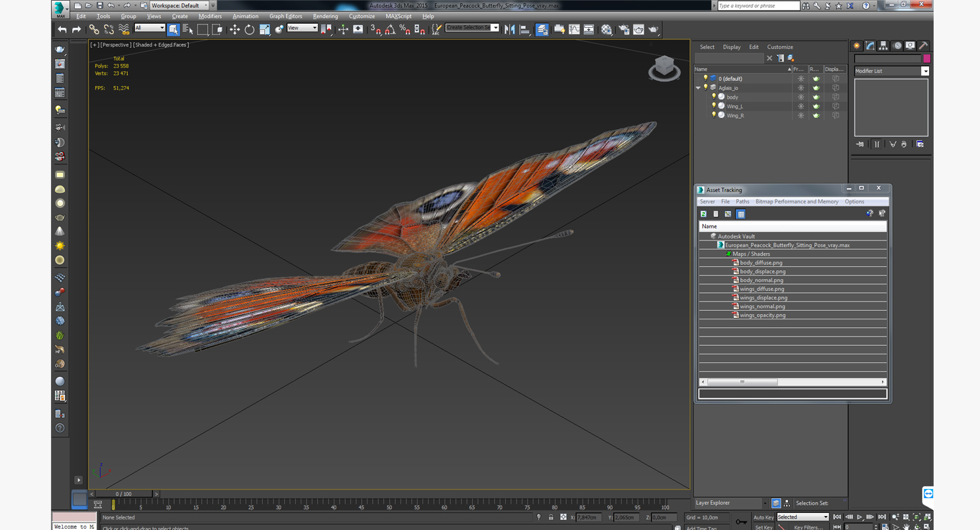Open the Material Editor from toolbar

607,29
